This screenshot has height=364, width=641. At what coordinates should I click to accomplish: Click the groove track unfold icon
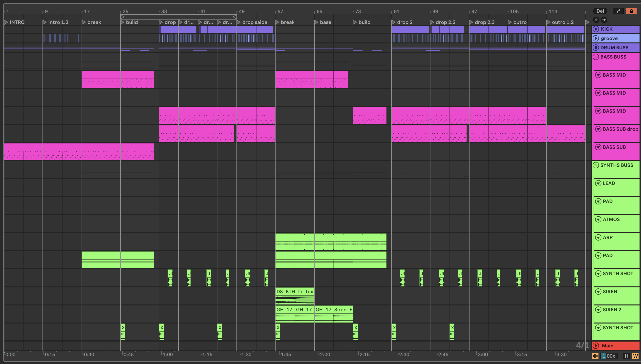pyautogui.click(x=596, y=38)
